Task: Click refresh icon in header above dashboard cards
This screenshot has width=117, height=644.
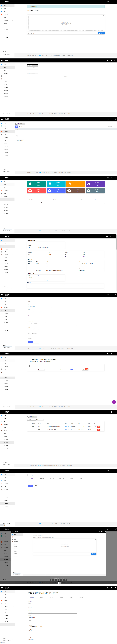Action: pyautogui.click(x=108, y=178)
